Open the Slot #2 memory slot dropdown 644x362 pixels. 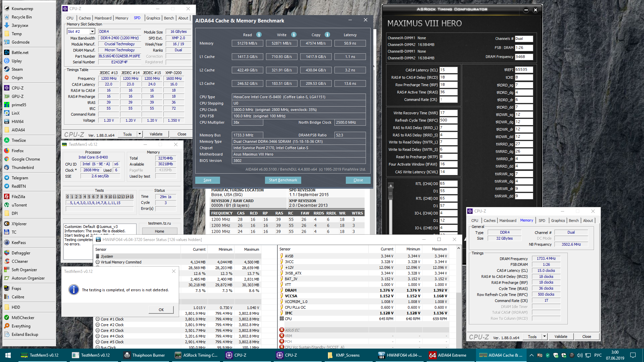click(x=92, y=32)
